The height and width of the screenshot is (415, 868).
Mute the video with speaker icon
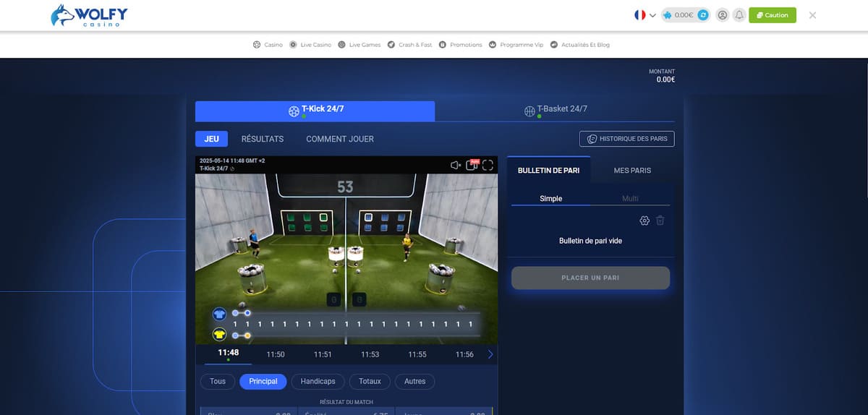point(456,165)
